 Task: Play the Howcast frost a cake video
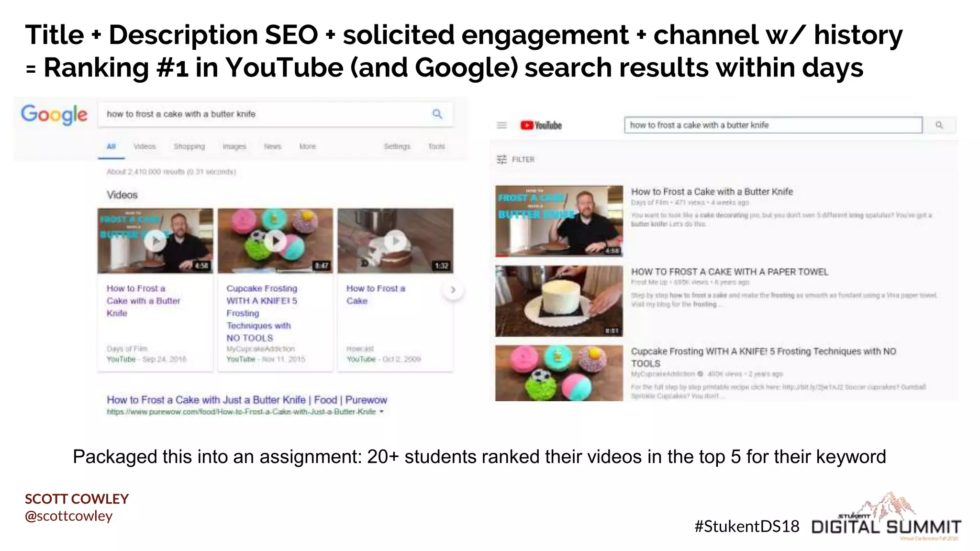point(395,241)
